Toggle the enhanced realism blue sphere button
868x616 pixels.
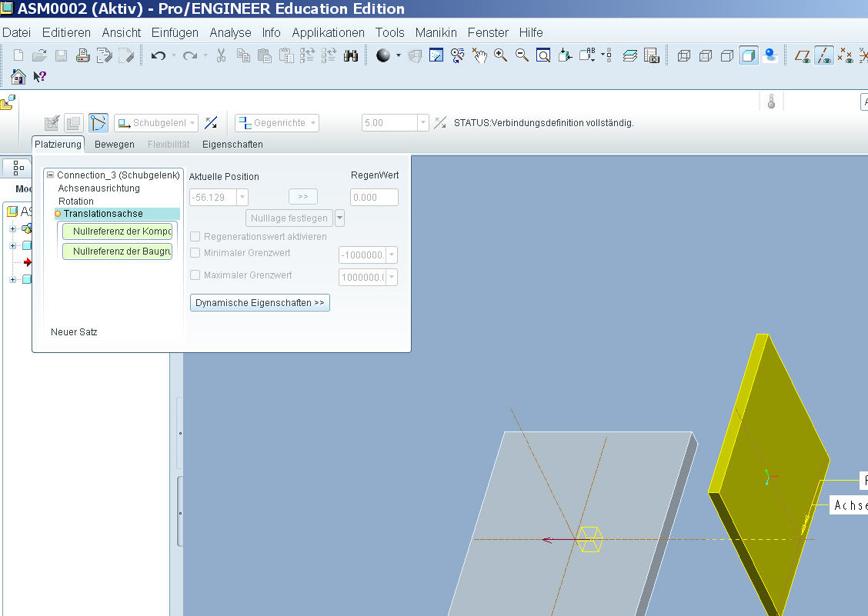pyautogui.click(x=770, y=55)
